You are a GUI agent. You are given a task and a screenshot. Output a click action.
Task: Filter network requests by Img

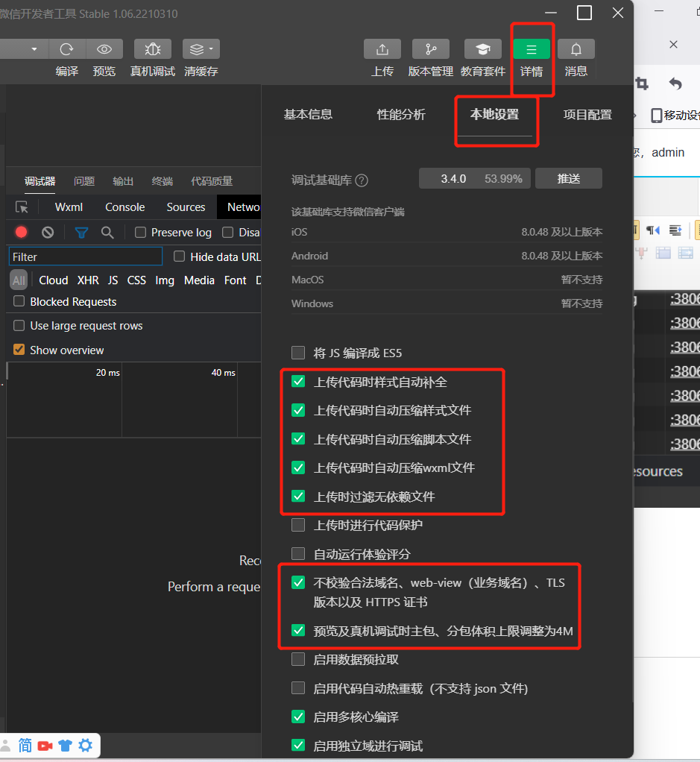[165, 280]
